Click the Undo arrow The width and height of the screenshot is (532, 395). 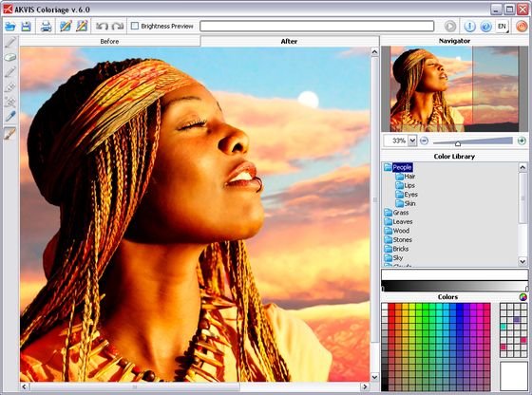102,26
